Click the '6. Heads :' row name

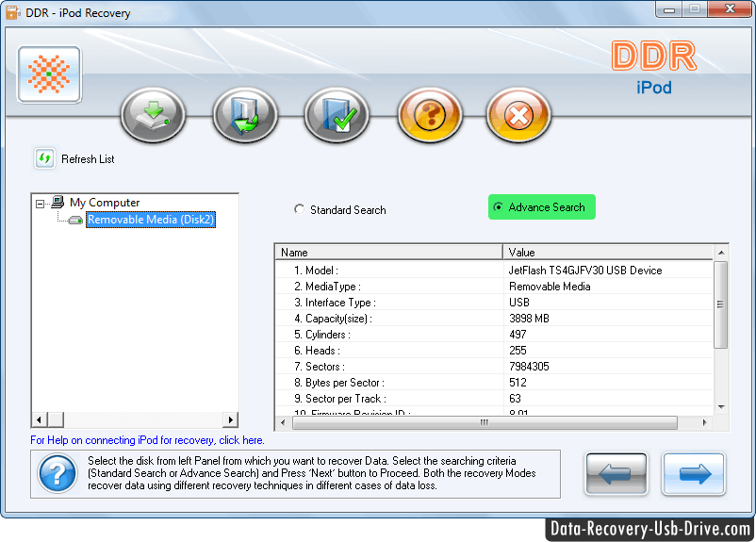[317, 350]
